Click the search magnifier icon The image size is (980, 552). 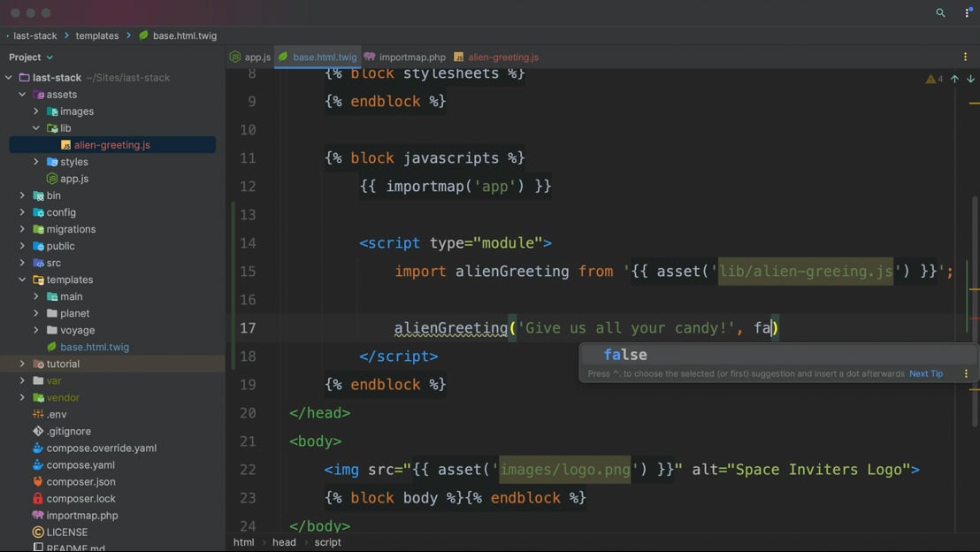pos(940,13)
